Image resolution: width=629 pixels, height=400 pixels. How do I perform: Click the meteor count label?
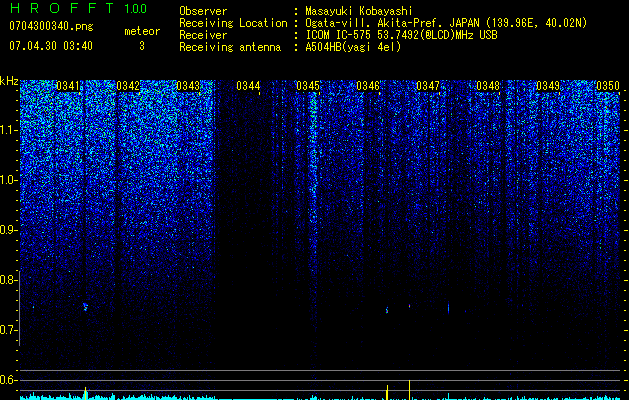pyautogui.click(x=142, y=31)
